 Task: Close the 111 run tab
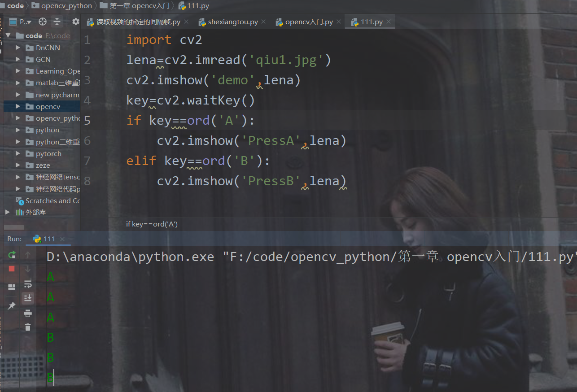point(62,239)
